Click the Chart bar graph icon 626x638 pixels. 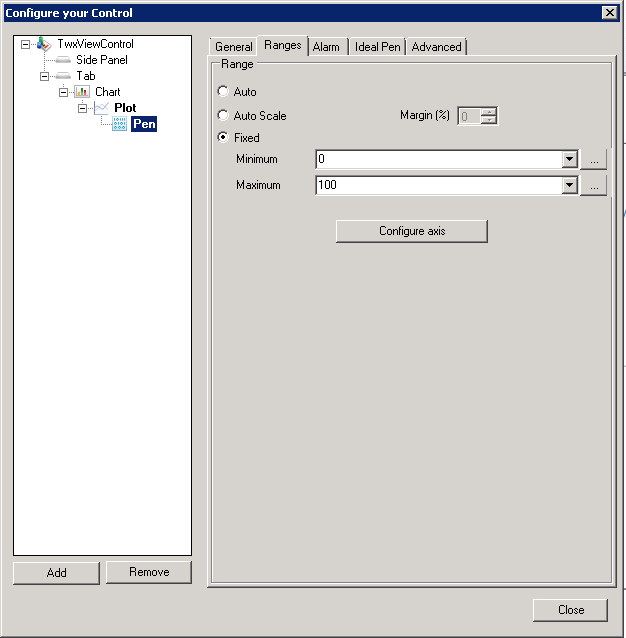tap(82, 92)
